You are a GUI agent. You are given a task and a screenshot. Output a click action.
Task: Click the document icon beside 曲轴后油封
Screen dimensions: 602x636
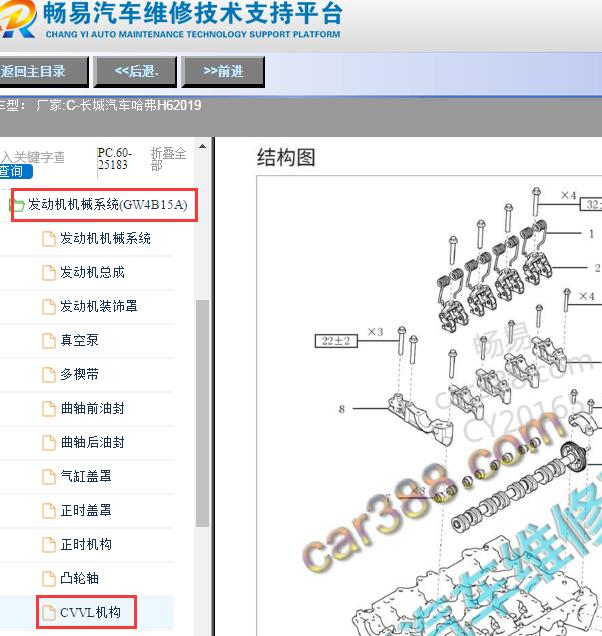coord(49,443)
